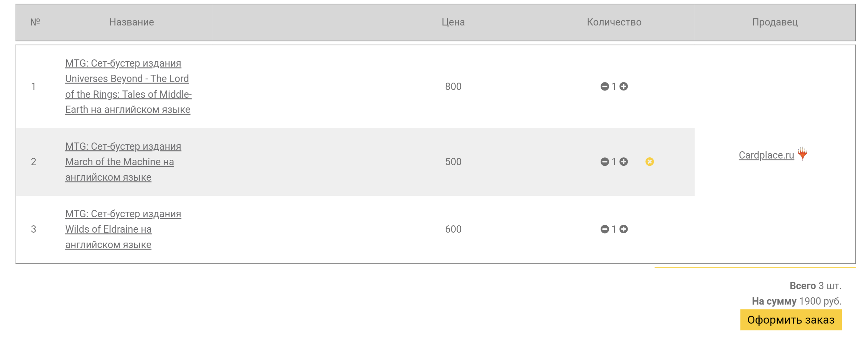
Task: Decrease quantity of Wilds of Eldraine booster
Action: click(605, 229)
